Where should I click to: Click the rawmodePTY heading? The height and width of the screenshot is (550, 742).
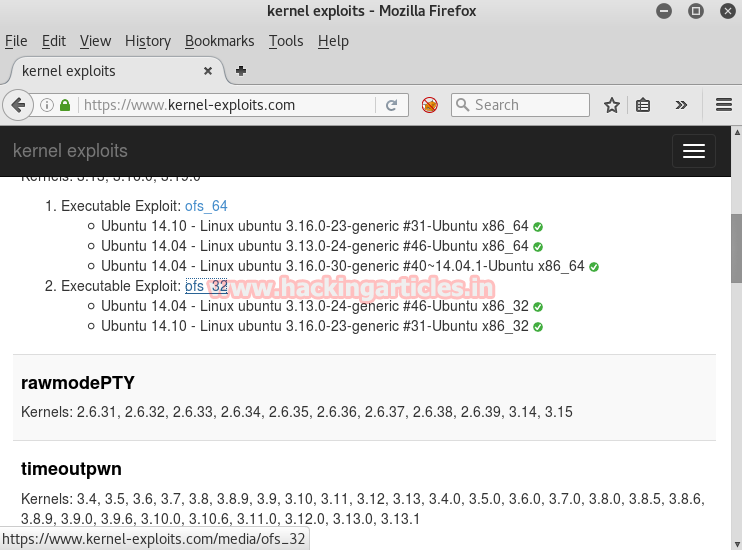point(78,382)
